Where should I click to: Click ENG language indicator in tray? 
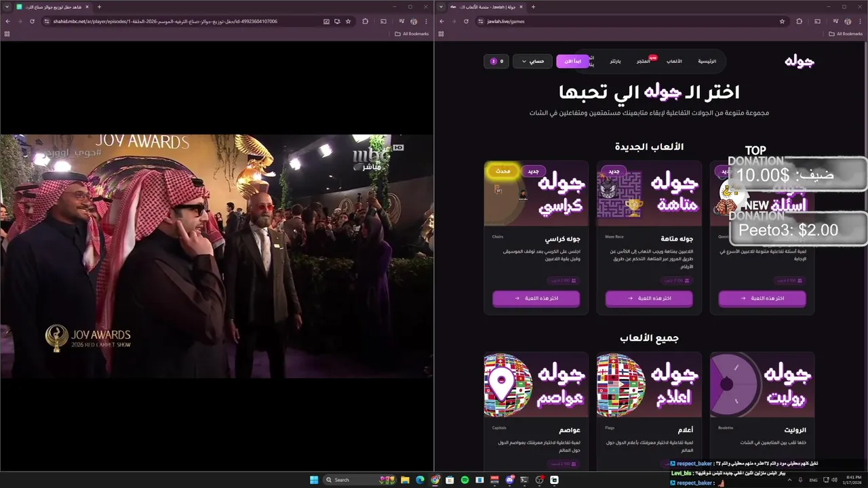(813, 480)
